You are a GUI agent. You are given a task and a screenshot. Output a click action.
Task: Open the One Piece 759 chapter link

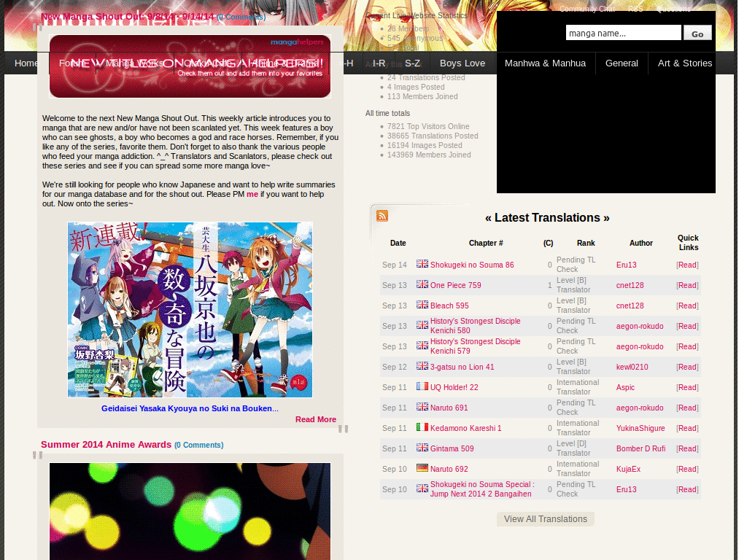pos(455,285)
